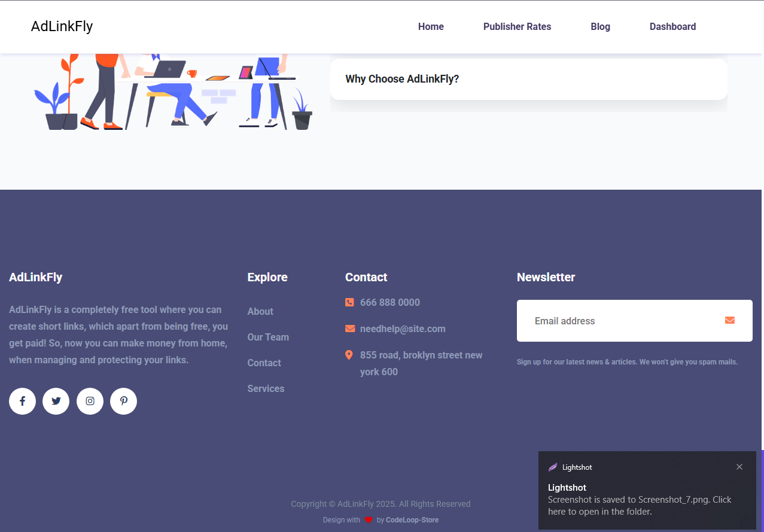
Task: Focus the Email address newsletter field
Action: click(x=635, y=321)
